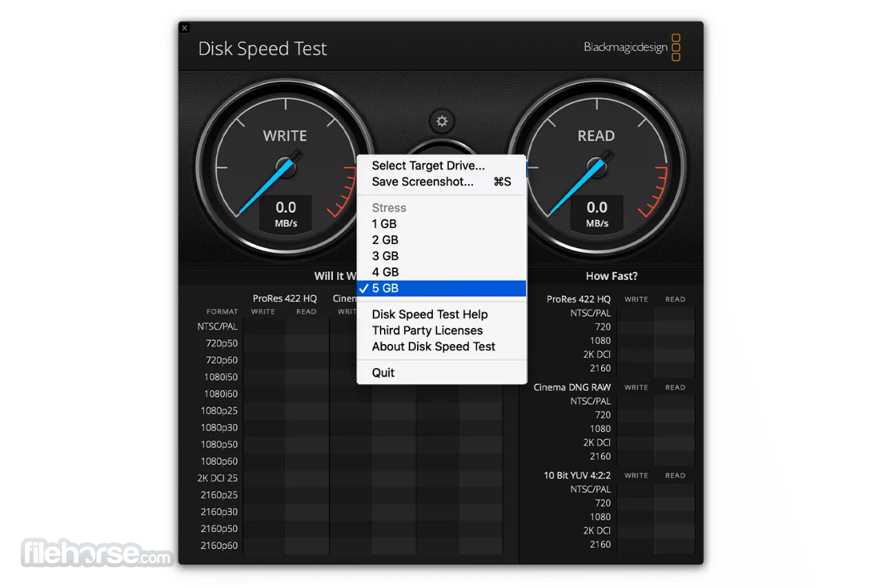The image size is (881, 588).
Task: Choose Select Target Drive... from menu
Action: pyautogui.click(x=441, y=165)
